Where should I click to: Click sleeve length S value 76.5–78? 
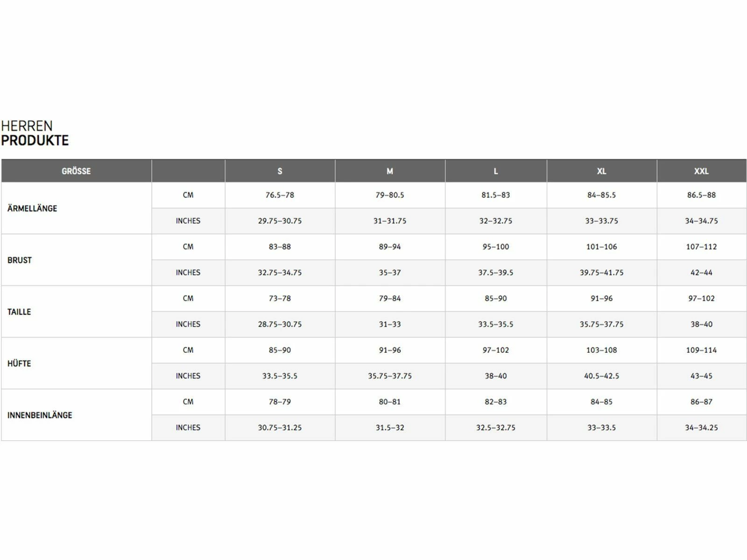coord(280,195)
